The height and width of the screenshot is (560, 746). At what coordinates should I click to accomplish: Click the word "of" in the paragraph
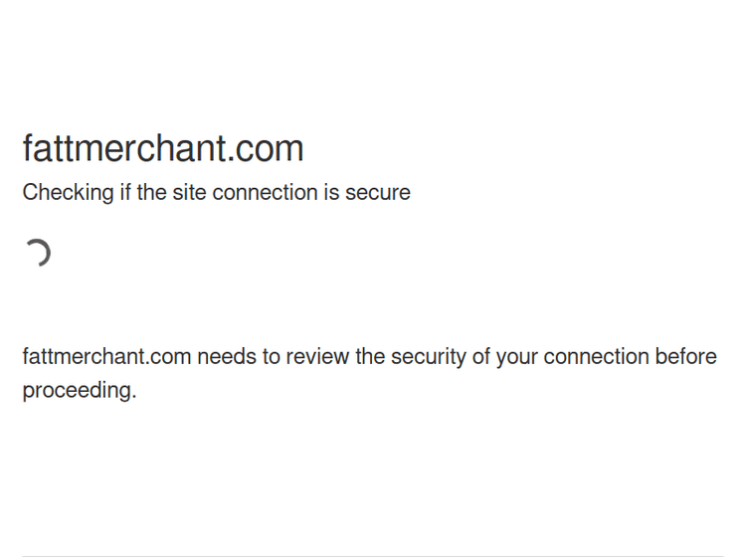(480, 357)
